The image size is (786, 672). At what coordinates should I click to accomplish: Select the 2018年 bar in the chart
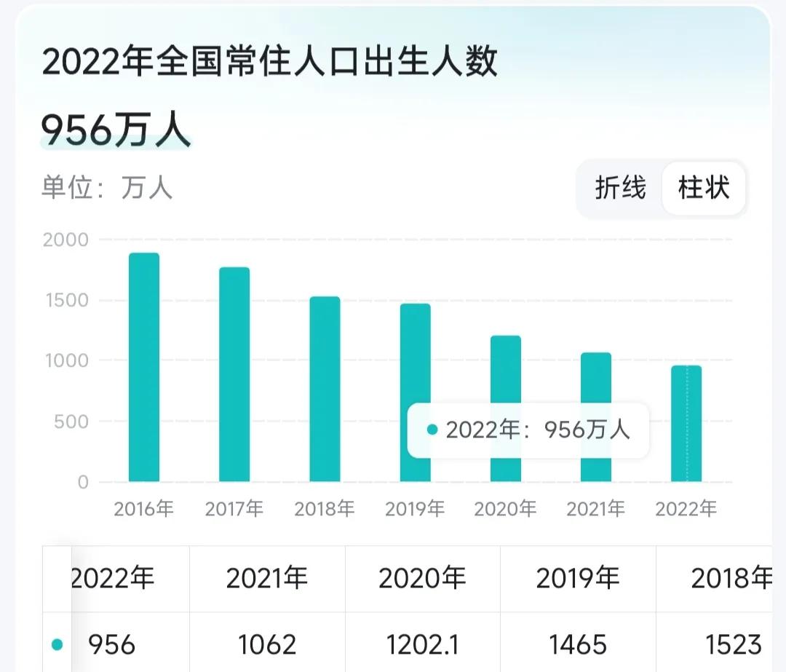click(x=325, y=386)
